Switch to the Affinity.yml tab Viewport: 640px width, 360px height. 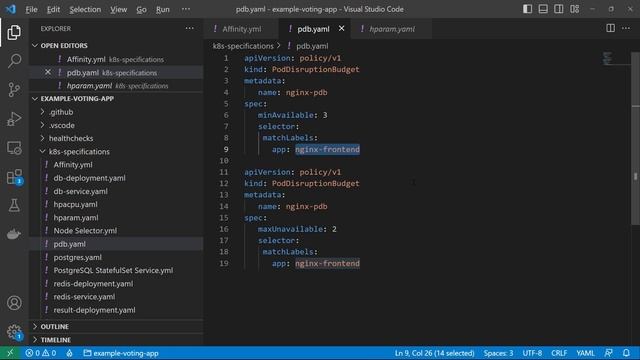click(242, 29)
